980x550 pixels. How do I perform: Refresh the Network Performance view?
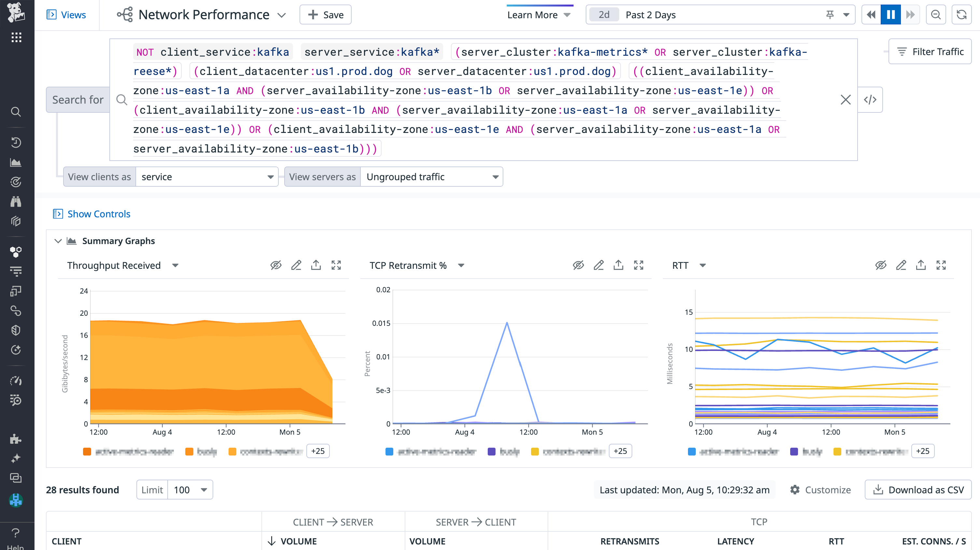962,14
